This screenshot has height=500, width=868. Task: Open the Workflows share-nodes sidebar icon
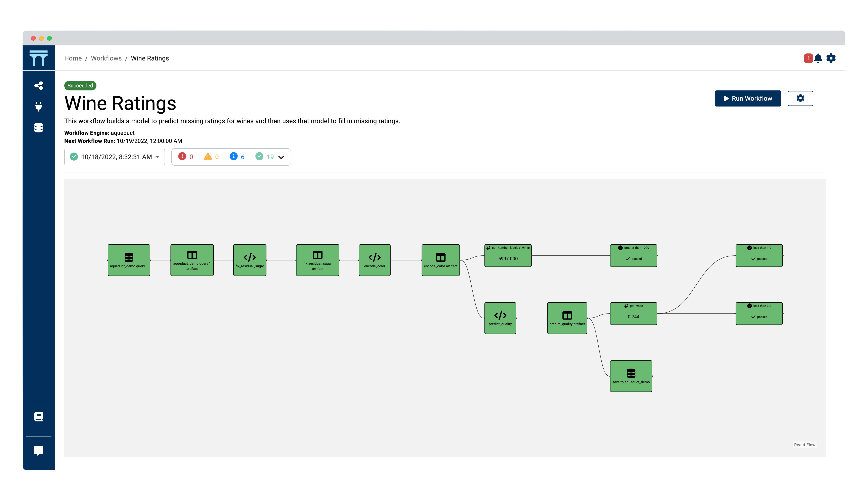point(38,85)
